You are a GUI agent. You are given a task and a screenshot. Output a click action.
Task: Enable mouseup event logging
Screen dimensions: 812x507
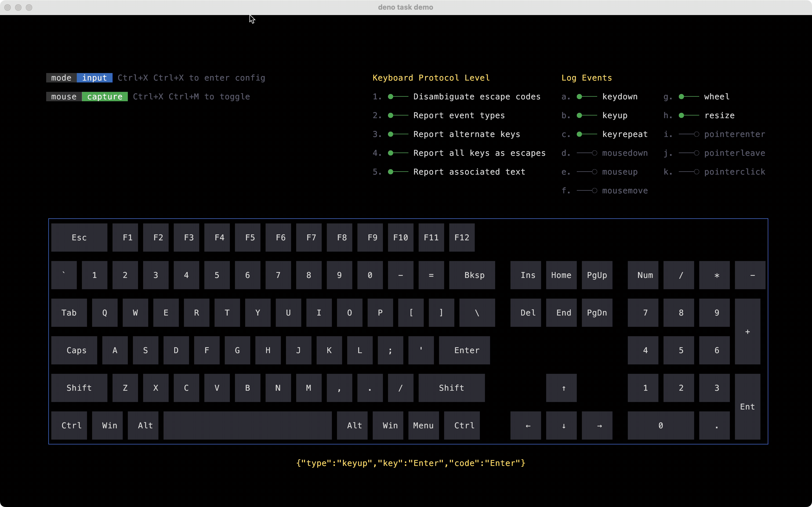[x=587, y=172]
